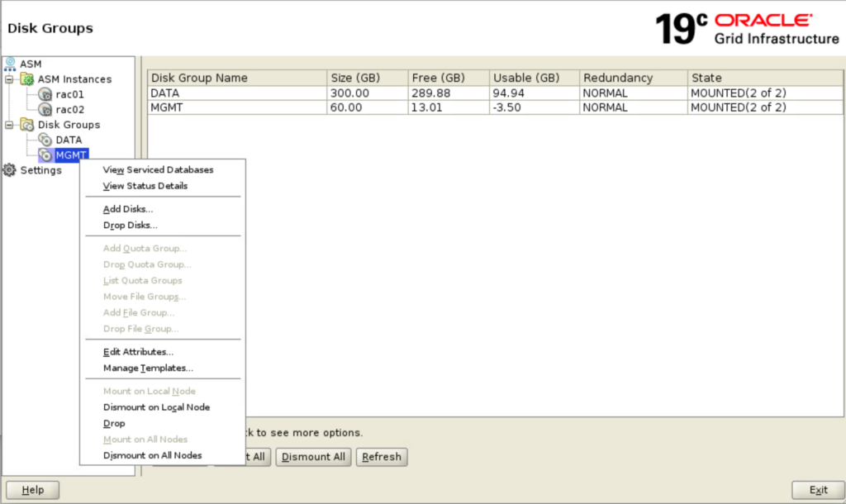
Task: Click the Dismount All button
Action: point(314,457)
